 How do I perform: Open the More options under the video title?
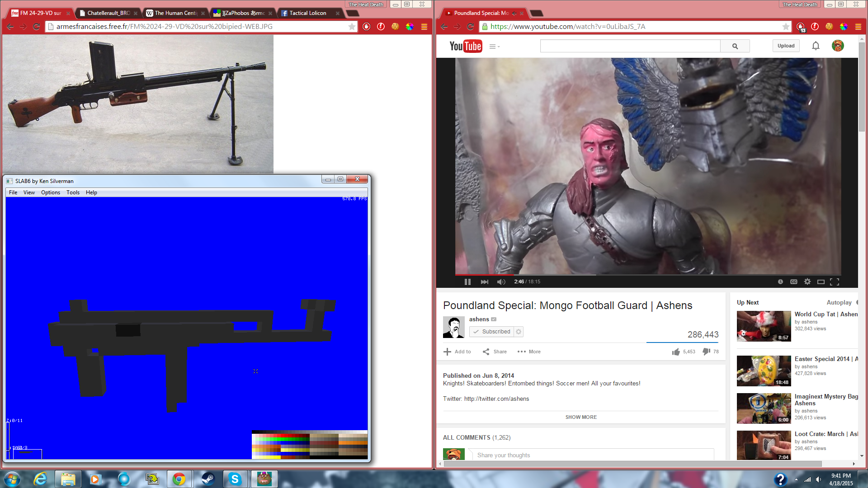pos(528,352)
